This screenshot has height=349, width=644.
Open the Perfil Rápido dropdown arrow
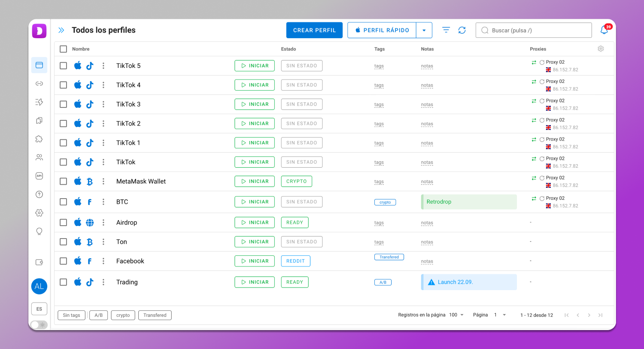click(424, 31)
